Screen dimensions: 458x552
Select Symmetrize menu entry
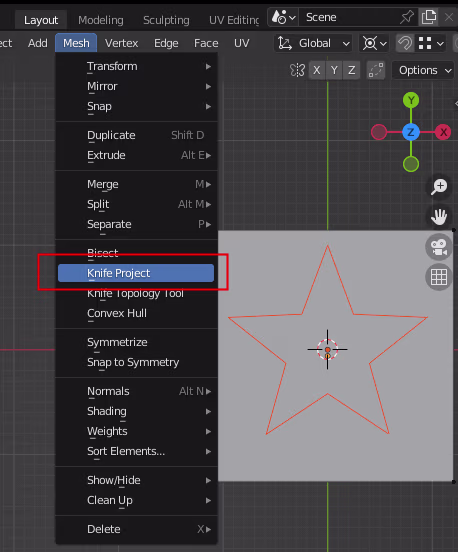click(136, 342)
